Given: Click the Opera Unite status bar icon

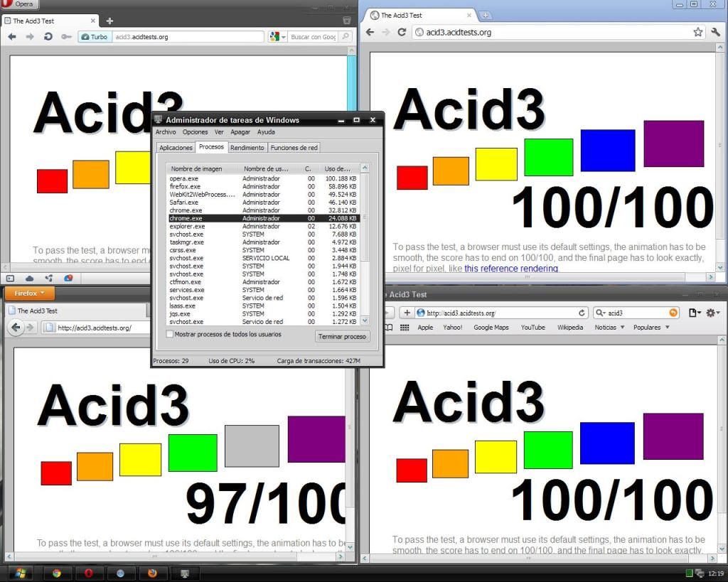Looking at the screenshot, I should click(x=49, y=279).
